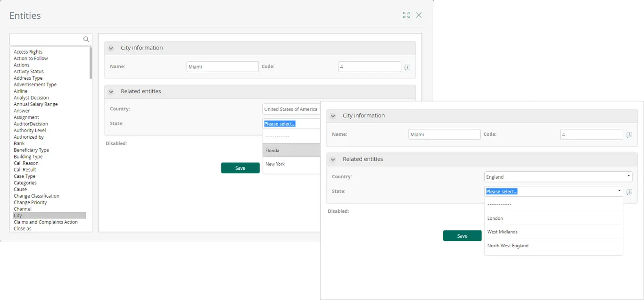Select Channel in the entity list
Image resolution: width=644 pixels, height=300 pixels.
coord(23,209)
